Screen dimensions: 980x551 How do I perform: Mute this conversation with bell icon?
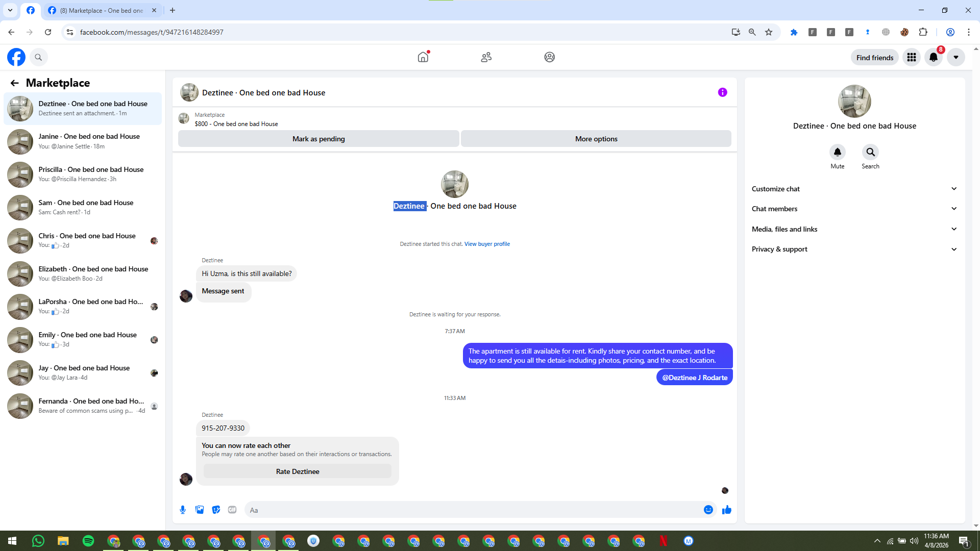[837, 152]
